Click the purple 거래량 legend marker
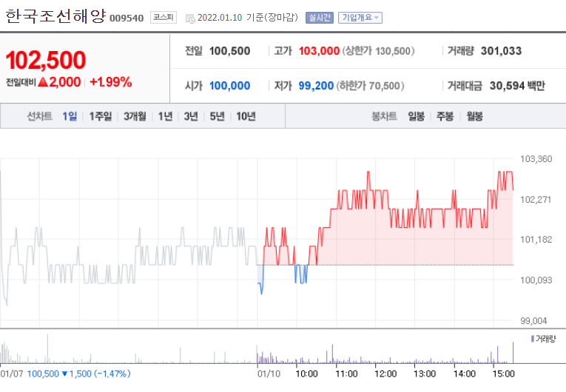The height and width of the screenshot is (392, 566). tap(533, 339)
